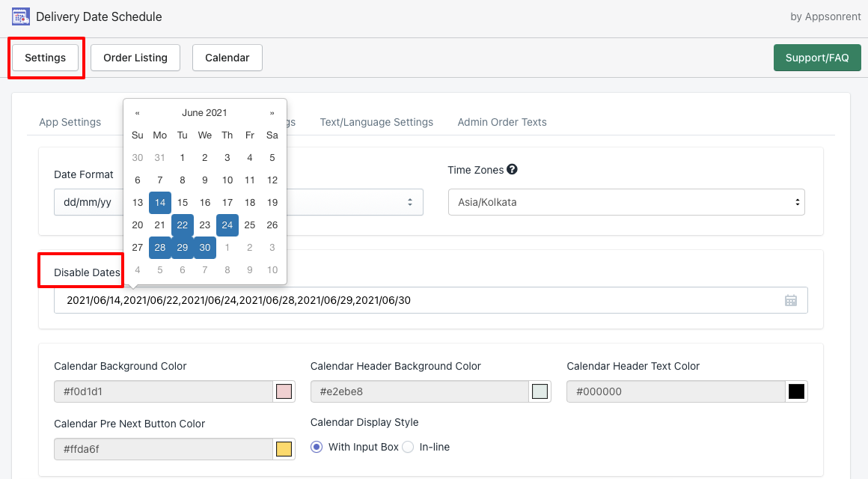868x479 pixels.
Task: Select June 1 in date picker
Action: 183,158
